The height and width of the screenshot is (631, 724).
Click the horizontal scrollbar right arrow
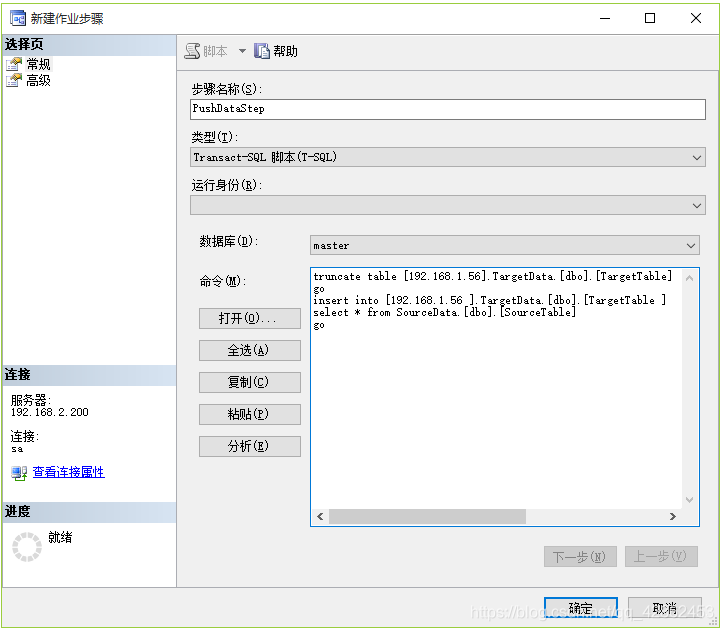673,517
